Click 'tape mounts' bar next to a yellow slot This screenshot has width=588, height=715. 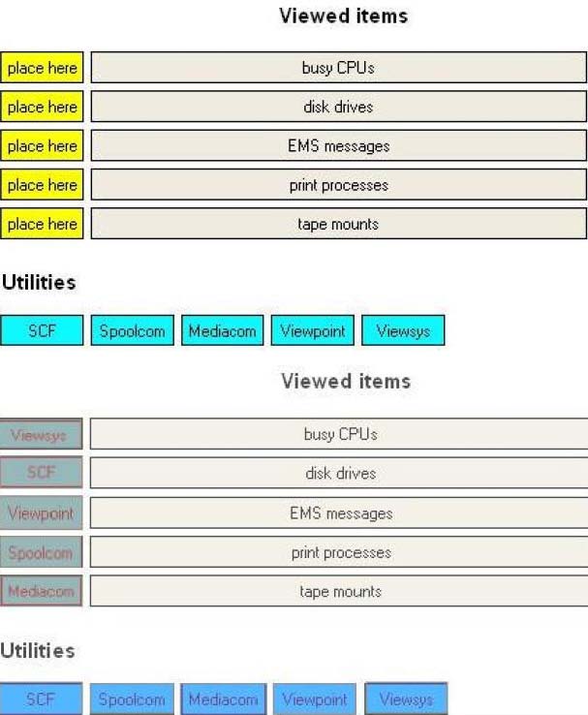pyautogui.click(x=339, y=224)
